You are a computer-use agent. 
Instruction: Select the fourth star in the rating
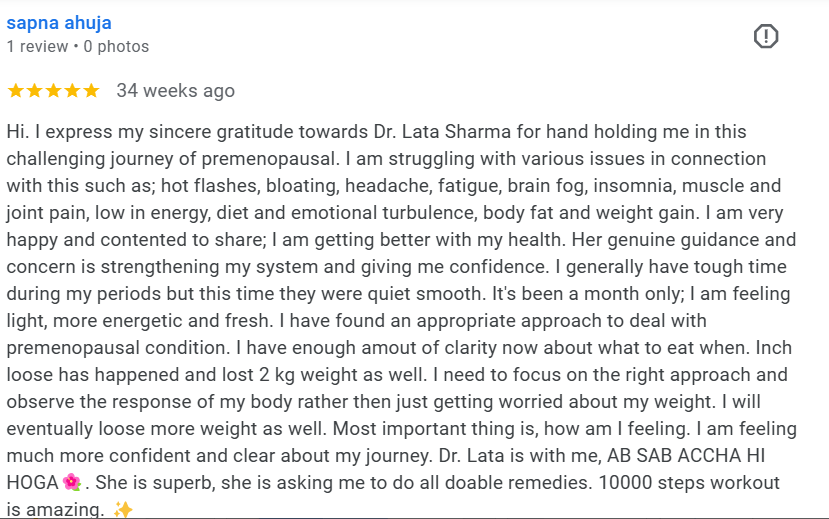[72, 90]
